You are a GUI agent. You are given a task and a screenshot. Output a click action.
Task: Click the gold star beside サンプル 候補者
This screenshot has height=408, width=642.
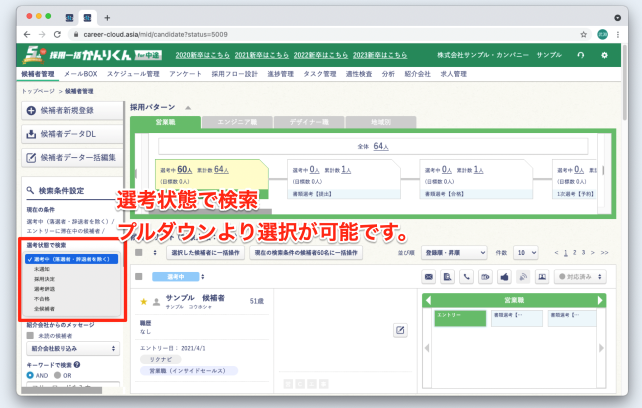(144, 302)
